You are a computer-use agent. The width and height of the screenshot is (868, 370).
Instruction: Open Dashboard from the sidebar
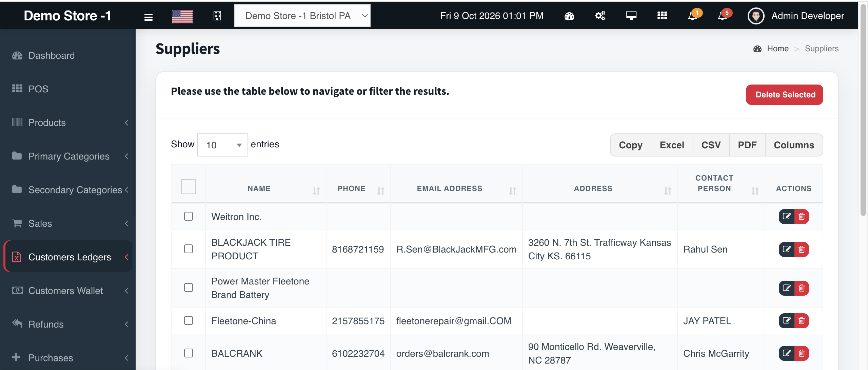pyautogui.click(x=68, y=55)
